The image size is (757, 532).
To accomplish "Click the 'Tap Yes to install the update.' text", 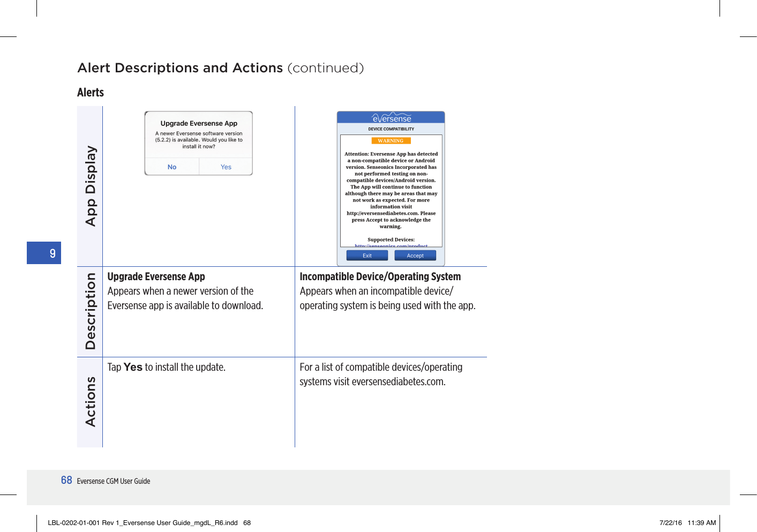I will pyautogui.click(x=166, y=367).
